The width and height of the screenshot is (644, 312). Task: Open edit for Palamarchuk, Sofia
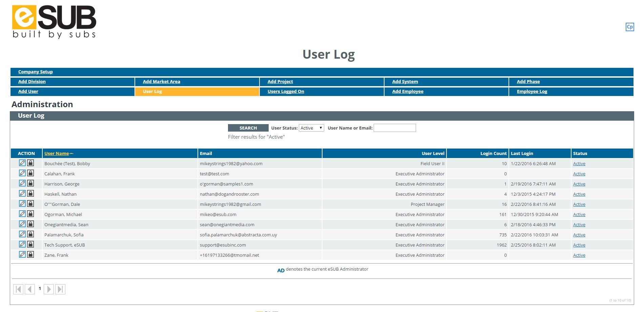click(22, 234)
